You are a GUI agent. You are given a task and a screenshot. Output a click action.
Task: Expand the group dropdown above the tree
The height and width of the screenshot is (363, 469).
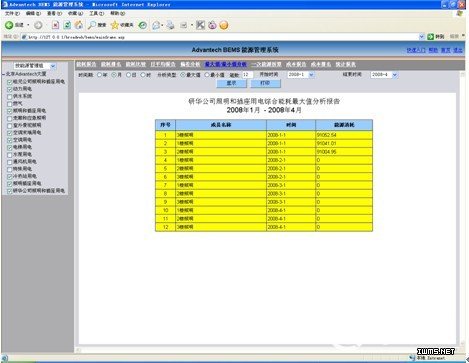point(35,66)
